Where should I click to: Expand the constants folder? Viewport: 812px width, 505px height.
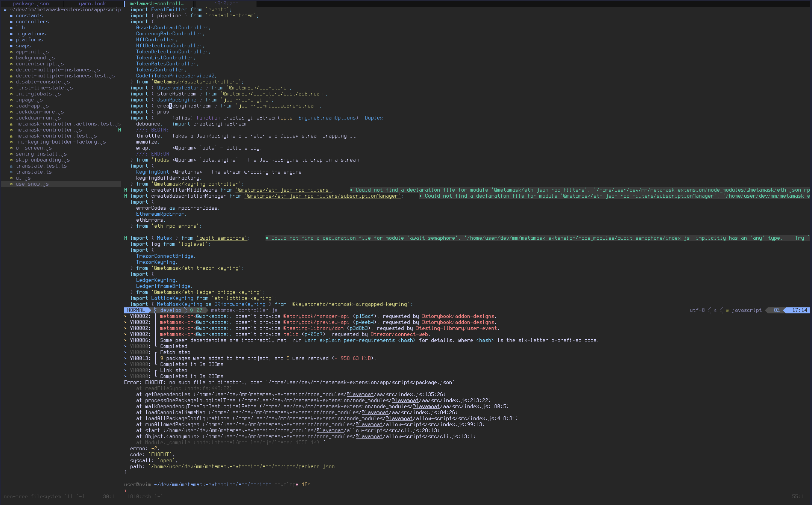pos(29,16)
